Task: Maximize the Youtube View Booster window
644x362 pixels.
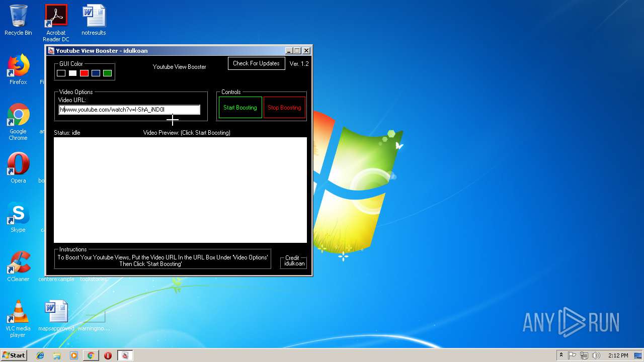Action: (297, 51)
